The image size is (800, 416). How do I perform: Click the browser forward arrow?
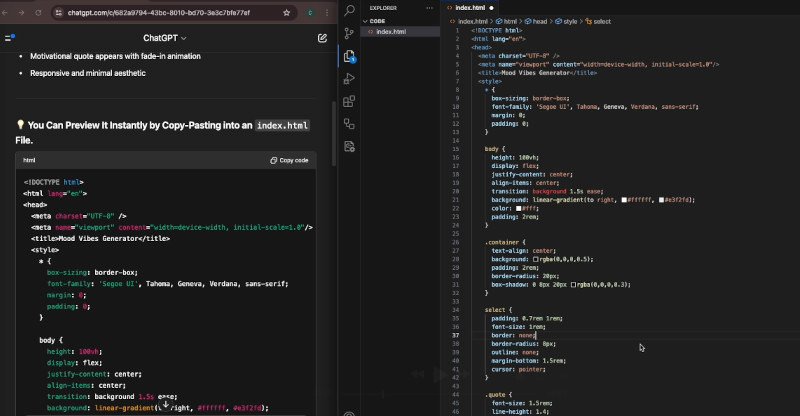[x=21, y=13]
